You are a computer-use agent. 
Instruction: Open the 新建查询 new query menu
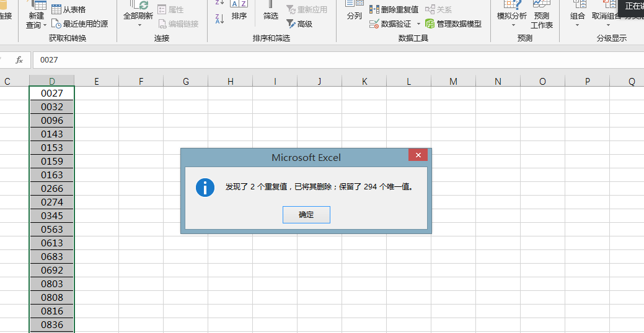(37, 15)
